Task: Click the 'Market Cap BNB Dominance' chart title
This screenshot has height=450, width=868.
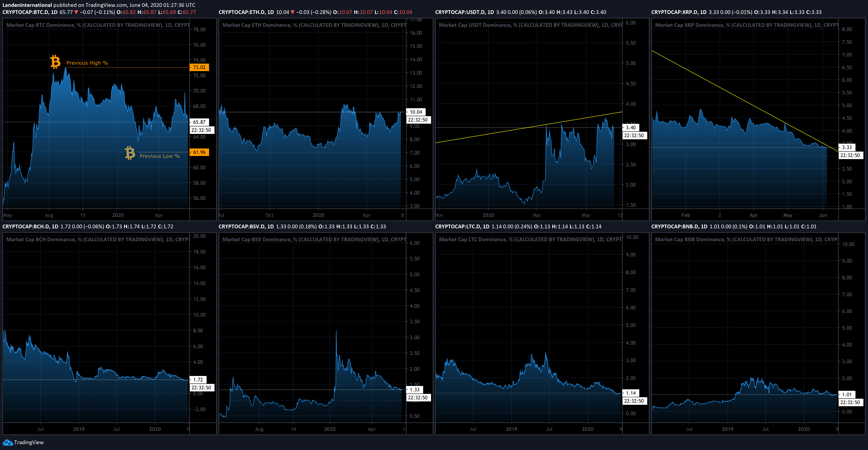Action: click(x=747, y=239)
